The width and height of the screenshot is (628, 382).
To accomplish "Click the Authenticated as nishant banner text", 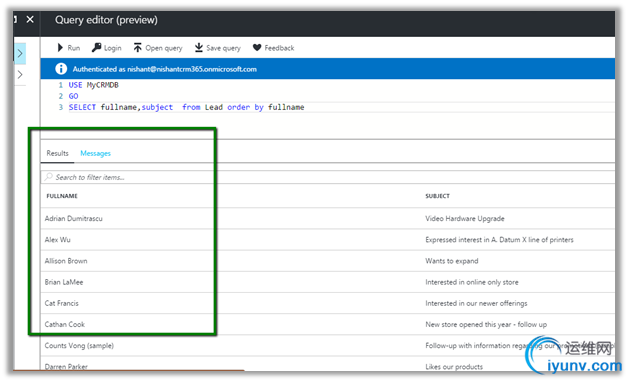I will pyautogui.click(x=165, y=69).
